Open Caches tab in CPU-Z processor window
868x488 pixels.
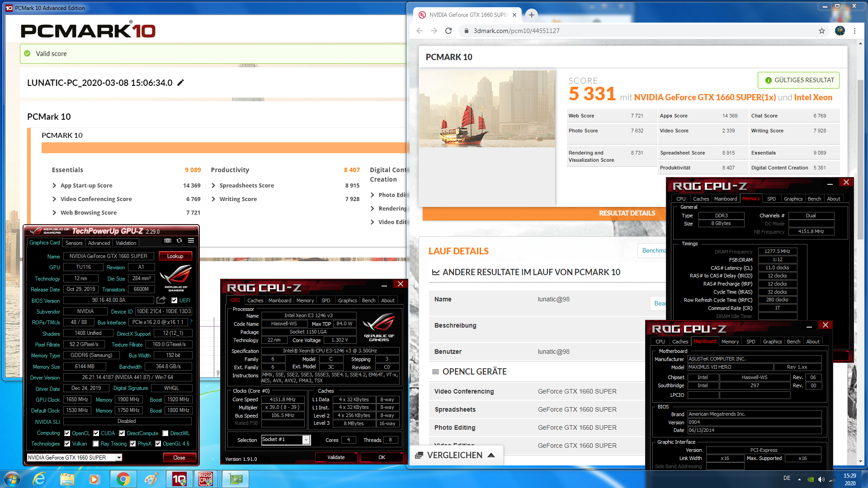[255, 300]
